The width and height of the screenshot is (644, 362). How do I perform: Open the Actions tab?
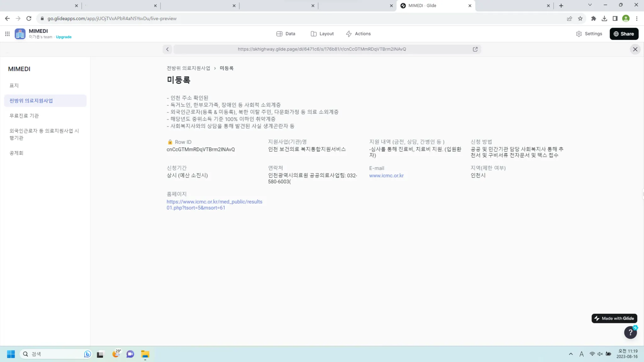click(x=358, y=34)
